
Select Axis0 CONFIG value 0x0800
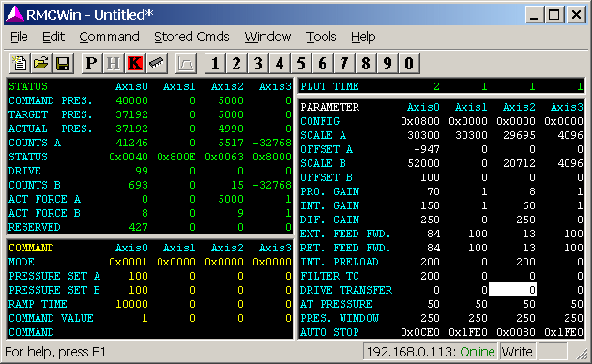(x=420, y=121)
